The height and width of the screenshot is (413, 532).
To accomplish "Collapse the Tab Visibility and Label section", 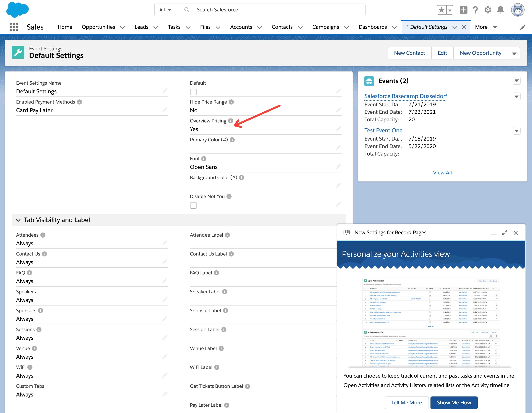I will [18, 220].
